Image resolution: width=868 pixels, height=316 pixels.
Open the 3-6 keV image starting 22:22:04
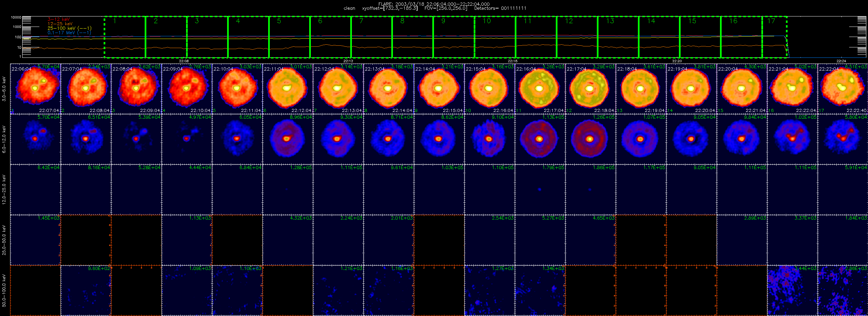(843, 88)
